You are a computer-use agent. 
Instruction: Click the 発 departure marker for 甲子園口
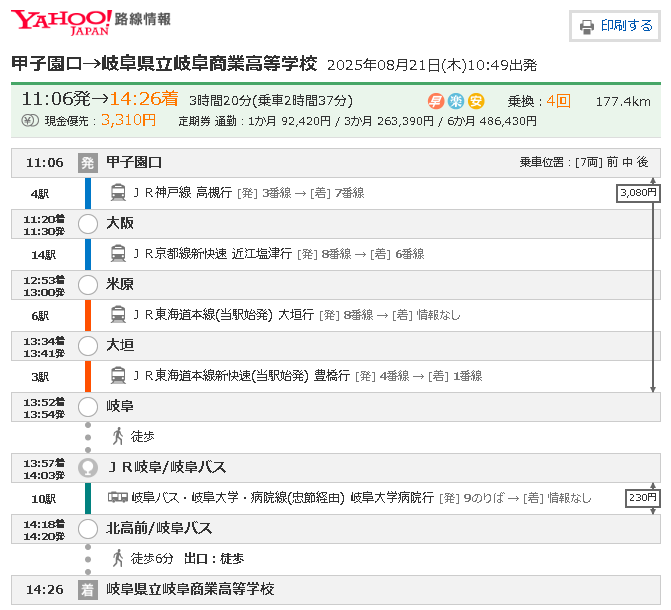88,163
